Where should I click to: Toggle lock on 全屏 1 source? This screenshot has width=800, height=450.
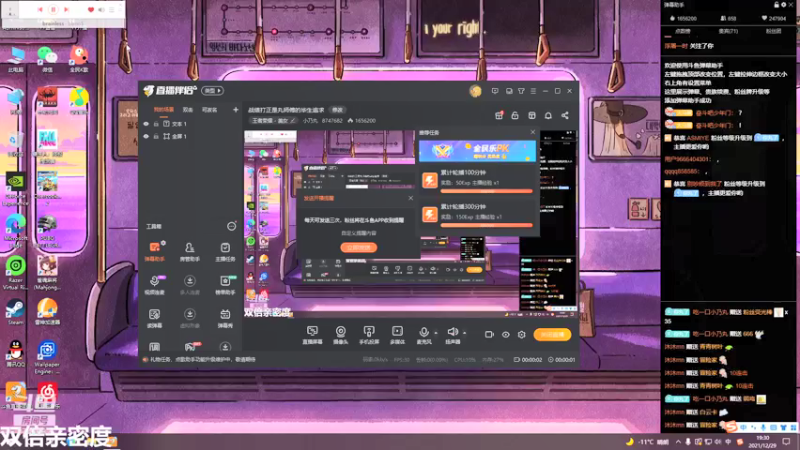[156, 136]
